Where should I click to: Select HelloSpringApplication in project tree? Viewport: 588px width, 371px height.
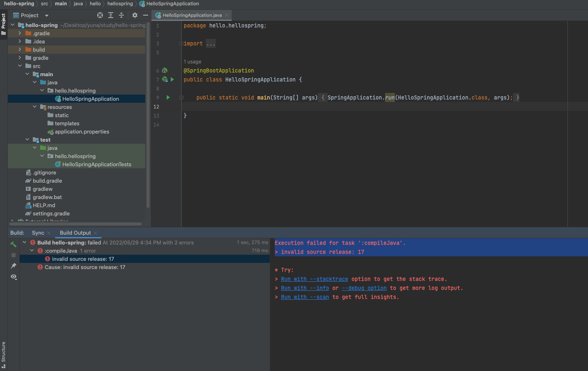(77, 99)
